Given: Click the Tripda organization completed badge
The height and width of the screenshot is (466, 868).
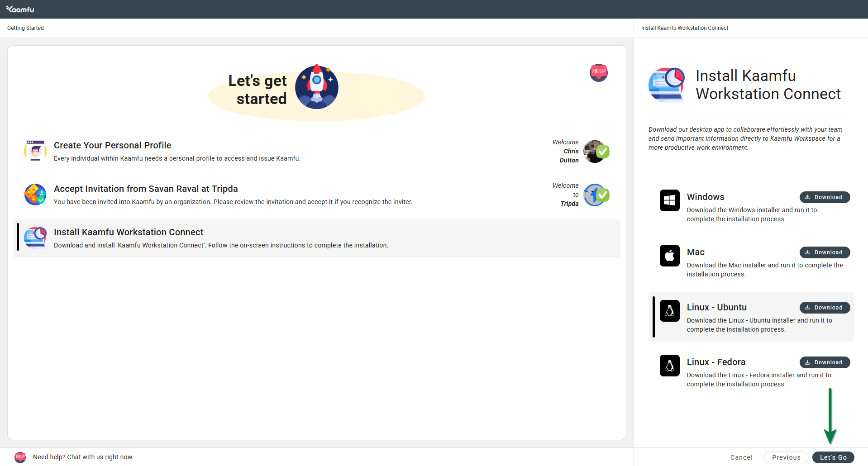Looking at the screenshot, I should [x=596, y=195].
